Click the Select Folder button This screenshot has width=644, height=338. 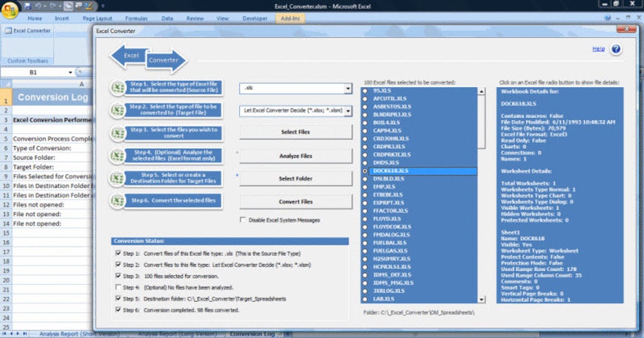pyautogui.click(x=295, y=178)
